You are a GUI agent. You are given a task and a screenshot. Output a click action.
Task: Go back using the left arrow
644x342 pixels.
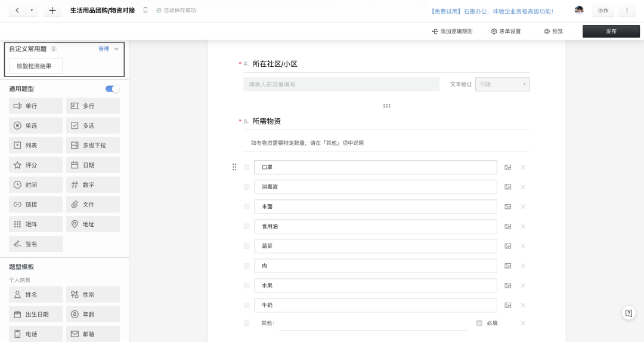click(x=17, y=11)
